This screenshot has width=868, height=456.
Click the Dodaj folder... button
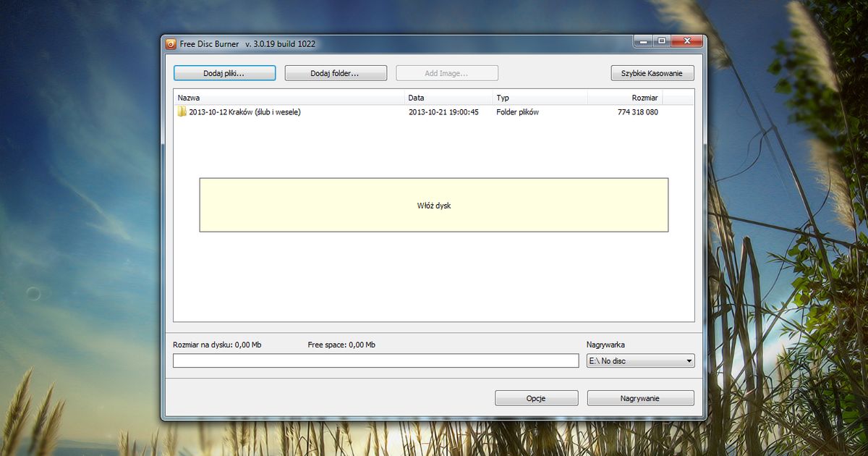point(336,72)
